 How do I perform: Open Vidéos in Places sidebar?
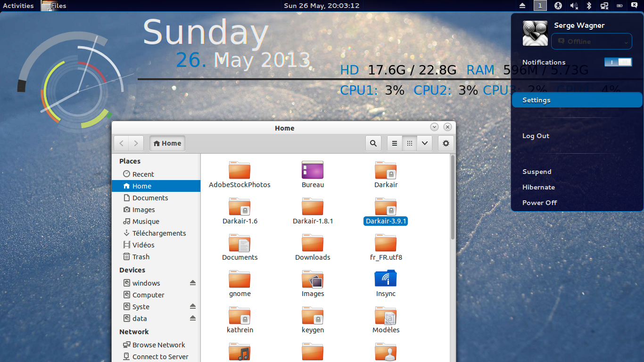156,245
